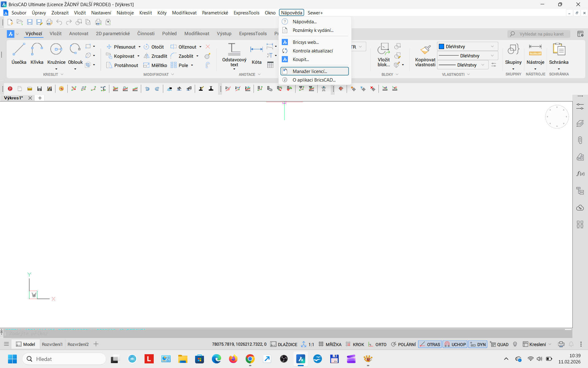Image resolution: width=588 pixels, height=368 pixels.
Task: Toggle MŘÍŽKA grid display
Action: pyautogui.click(x=330, y=344)
